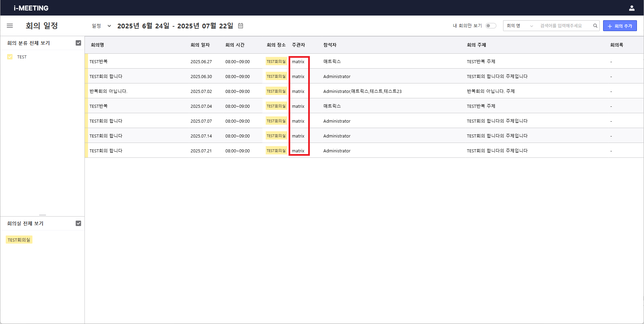644x324 pixels.
Task: Click the '주관자' column header
Action: 298,45
